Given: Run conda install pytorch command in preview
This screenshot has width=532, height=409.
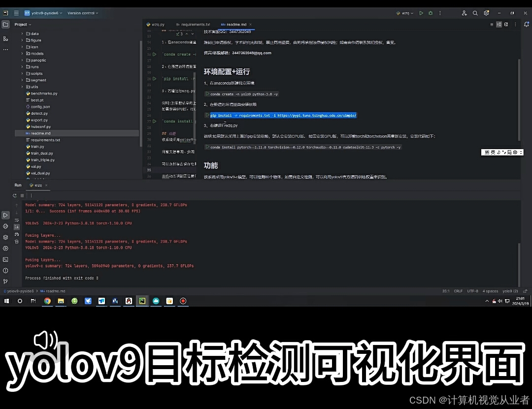Looking at the screenshot, I should point(207,147).
